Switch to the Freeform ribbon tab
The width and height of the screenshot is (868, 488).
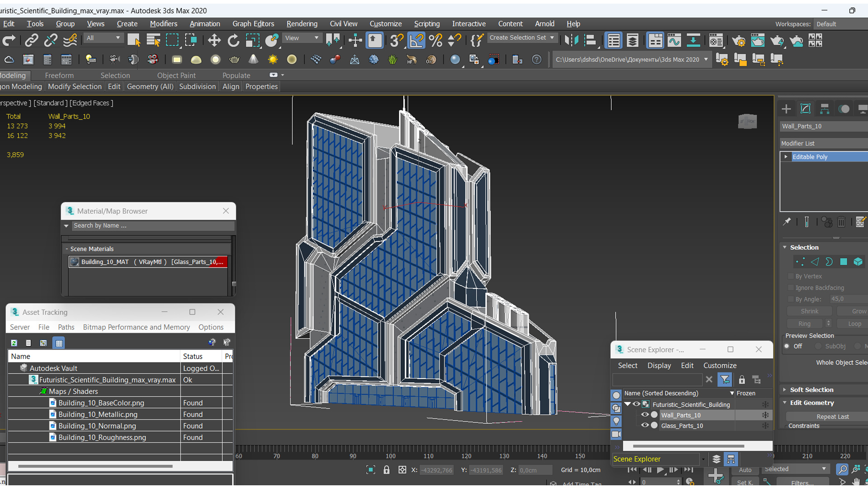(x=59, y=75)
